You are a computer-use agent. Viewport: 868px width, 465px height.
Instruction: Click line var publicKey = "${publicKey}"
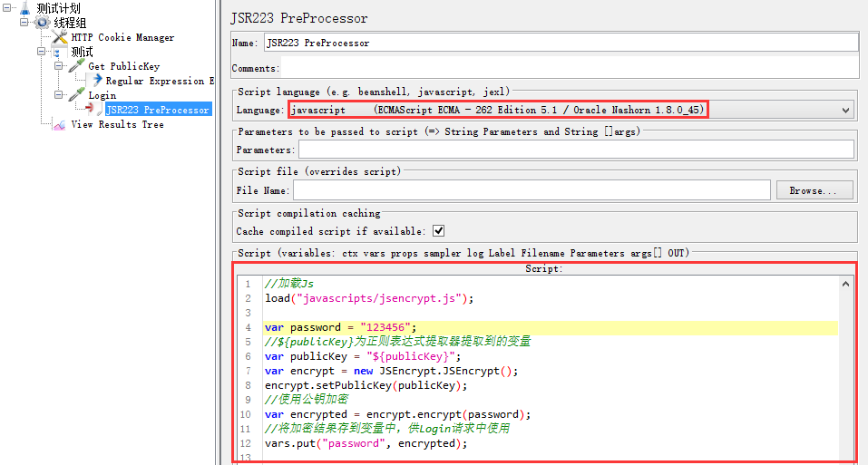pyautogui.click(x=363, y=356)
